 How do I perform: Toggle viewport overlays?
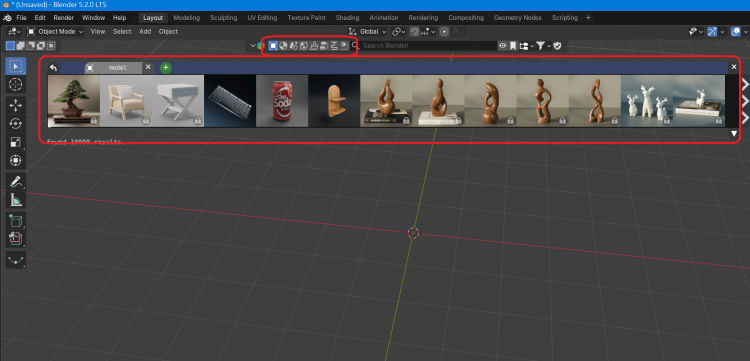[736, 32]
